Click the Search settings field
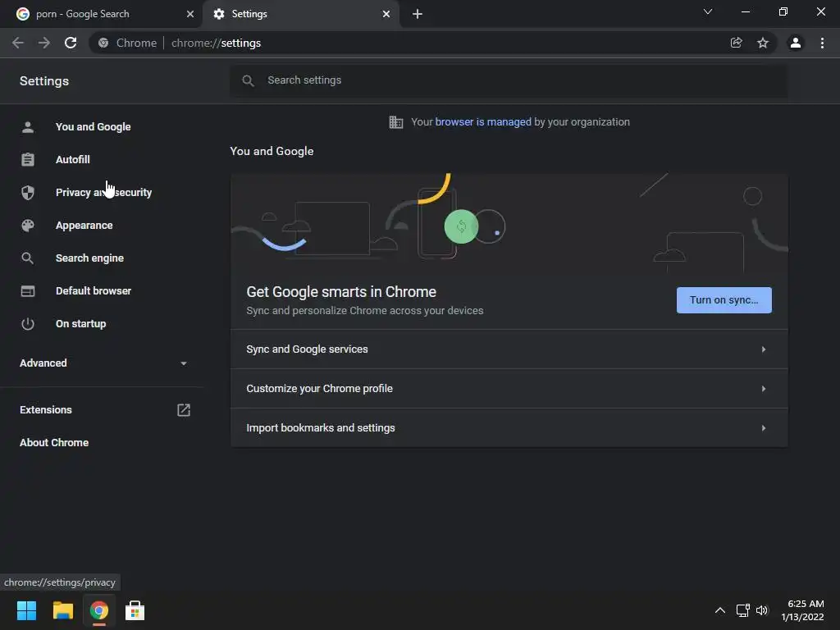 tap(509, 80)
